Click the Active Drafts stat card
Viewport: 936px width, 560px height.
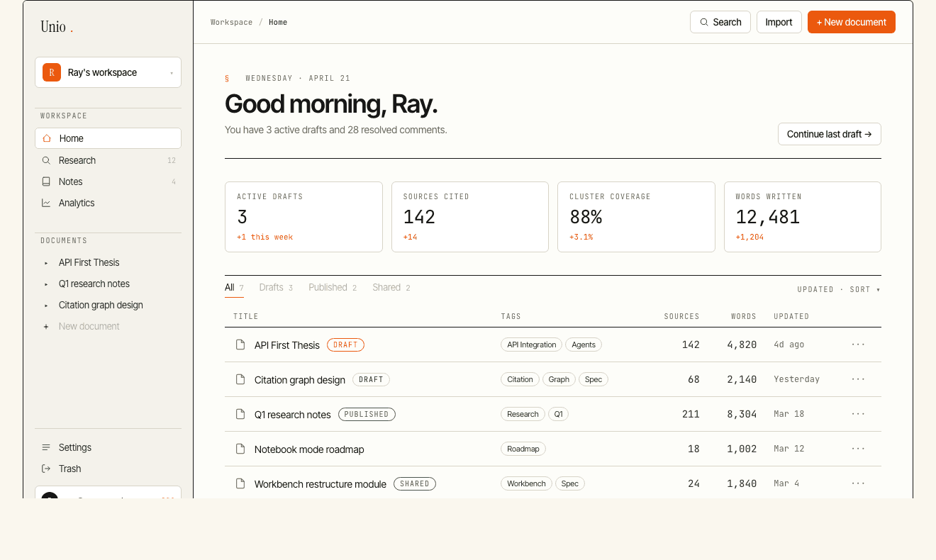[x=303, y=217]
